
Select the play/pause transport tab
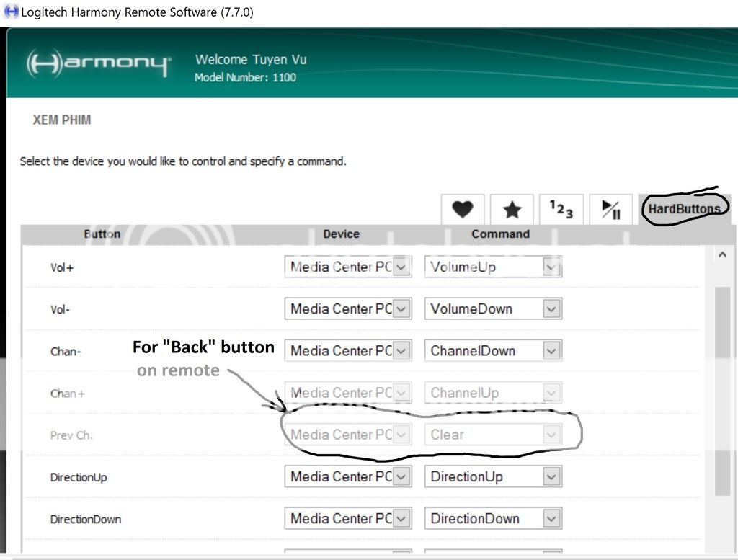610,210
